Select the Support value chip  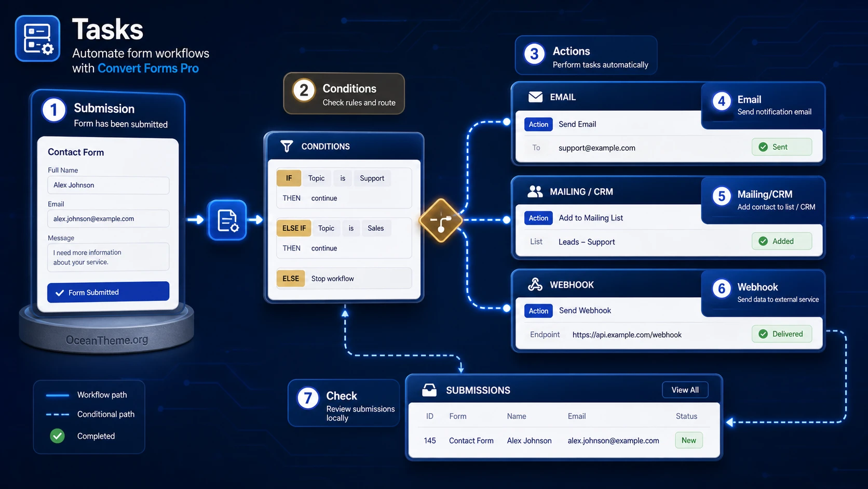point(372,178)
